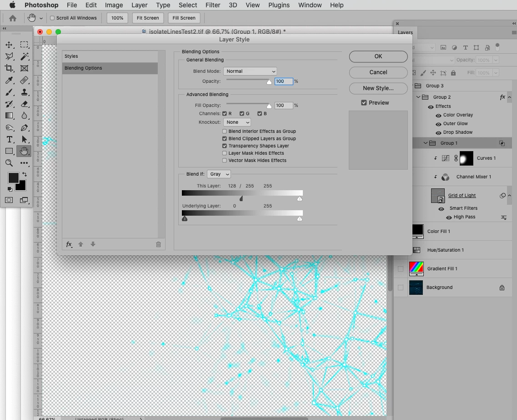This screenshot has height=420, width=517.
Task: Select the Healing Brush tool
Action: 24,80
